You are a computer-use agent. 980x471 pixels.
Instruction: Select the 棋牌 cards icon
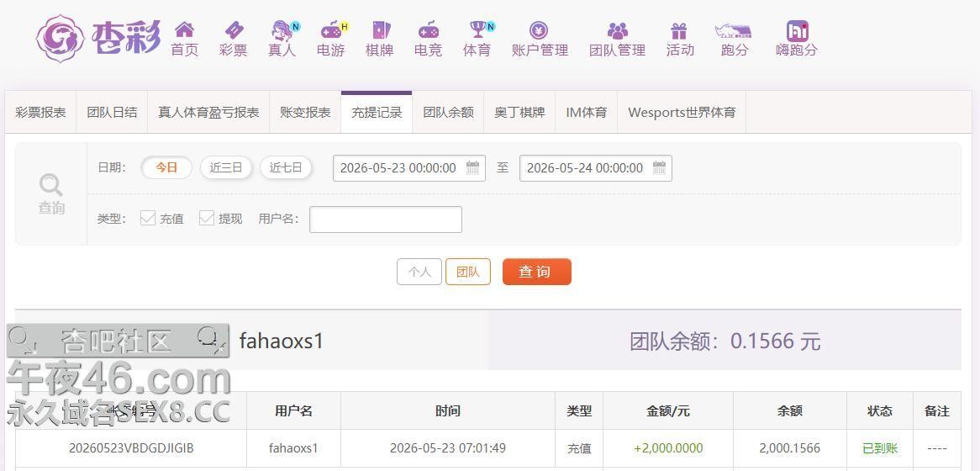(x=381, y=29)
